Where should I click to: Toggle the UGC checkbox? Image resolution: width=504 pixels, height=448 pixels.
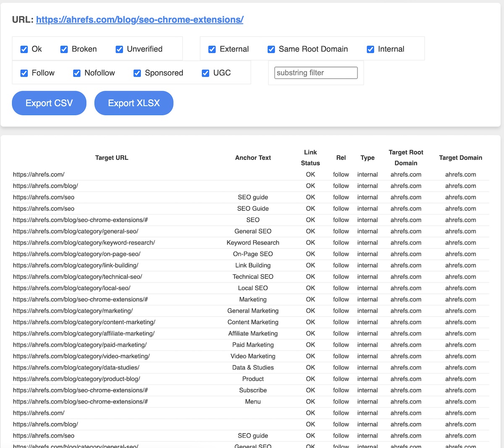pyautogui.click(x=205, y=73)
